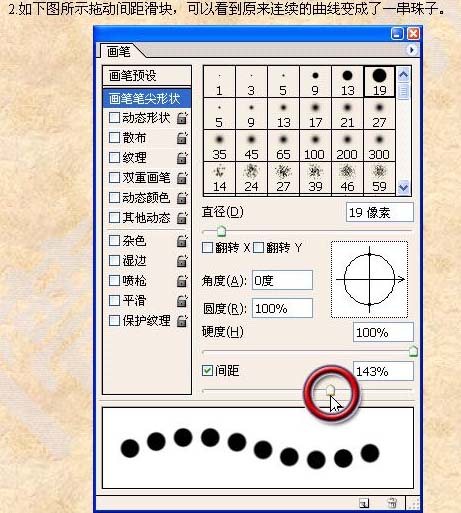Enable the 杂色 checkbox
Viewport: 461px width, 513px height.
[114, 241]
